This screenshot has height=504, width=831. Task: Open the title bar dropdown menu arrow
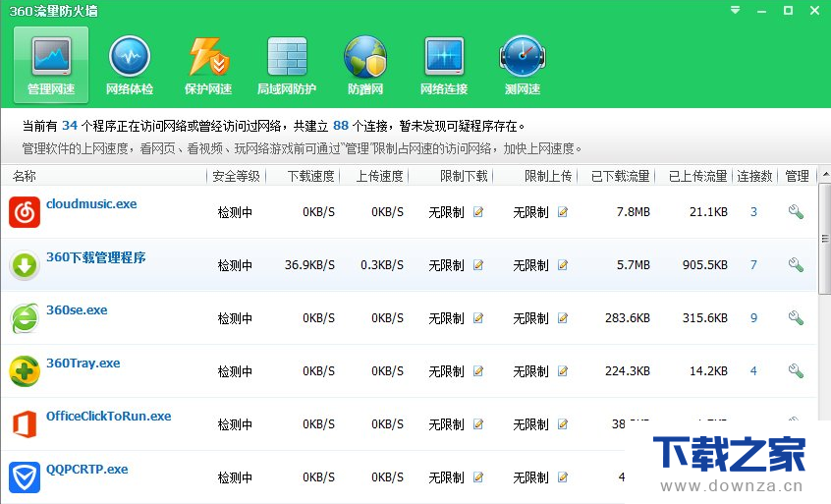pos(735,10)
